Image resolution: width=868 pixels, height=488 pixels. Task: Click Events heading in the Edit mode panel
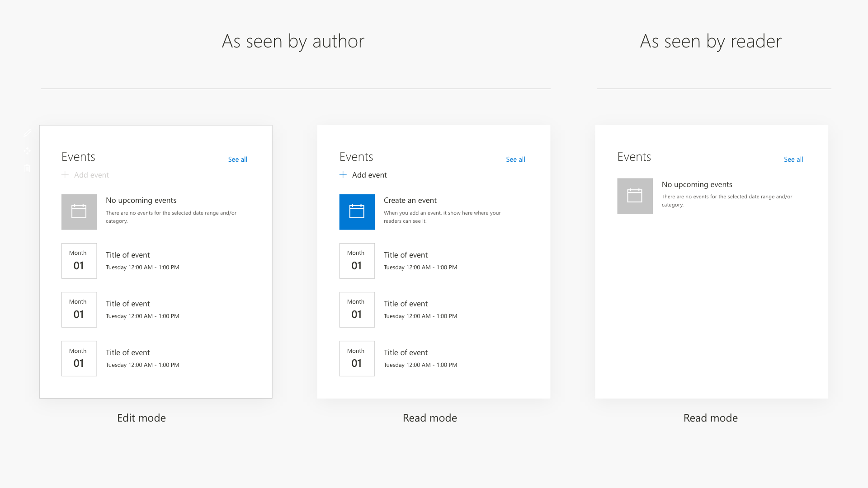point(78,157)
